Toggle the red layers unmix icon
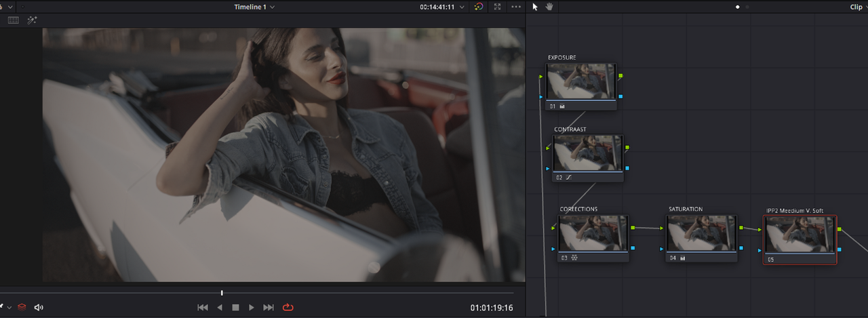The image size is (868, 318). (x=22, y=307)
